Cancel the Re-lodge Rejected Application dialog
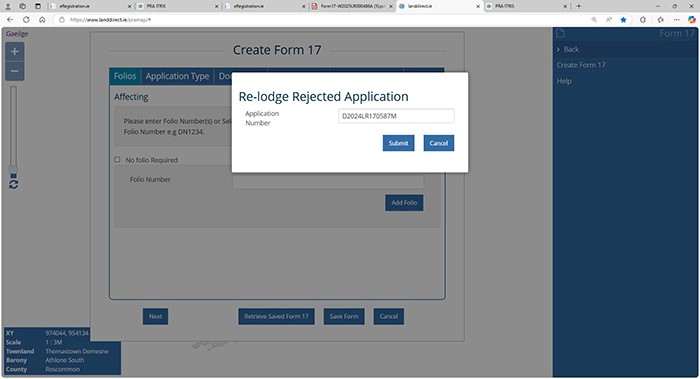 (438, 143)
